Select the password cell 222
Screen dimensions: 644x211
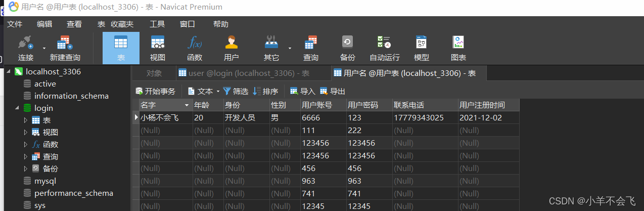(369, 130)
